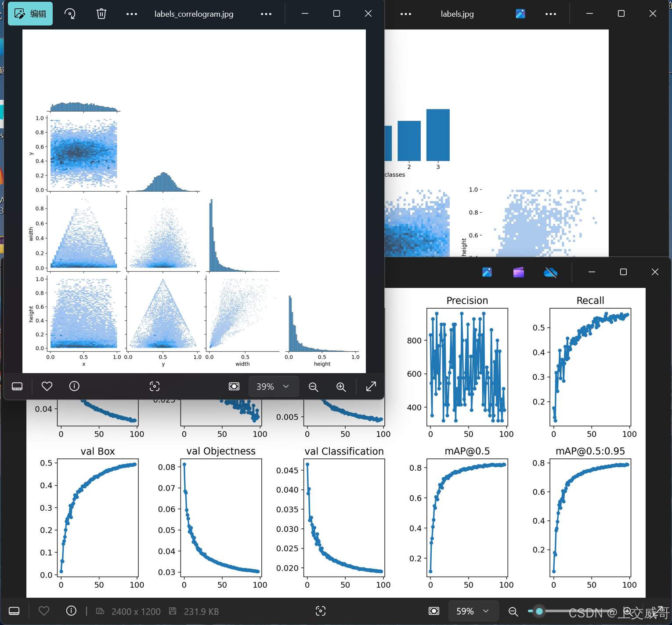Click the zoom slider handle in results window

pyautogui.click(x=539, y=611)
